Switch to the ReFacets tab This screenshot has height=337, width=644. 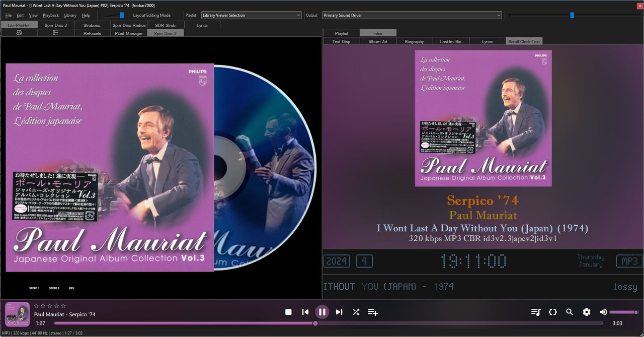[92, 33]
